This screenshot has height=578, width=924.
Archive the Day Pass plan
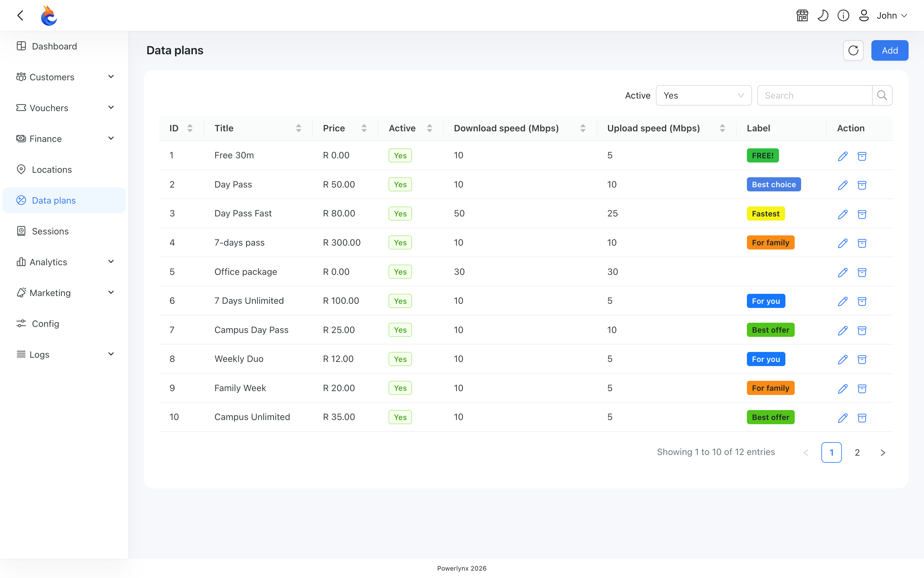click(862, 185)
